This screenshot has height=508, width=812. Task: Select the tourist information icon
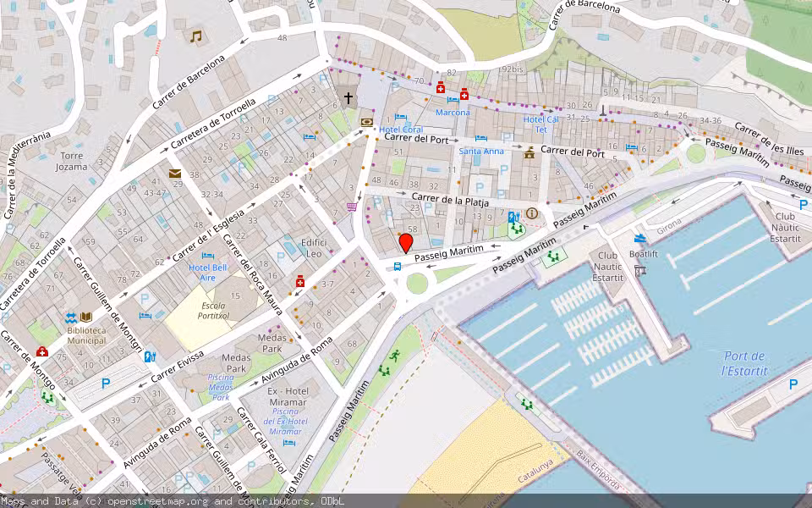pyautogui.click(x=532, y=213)
